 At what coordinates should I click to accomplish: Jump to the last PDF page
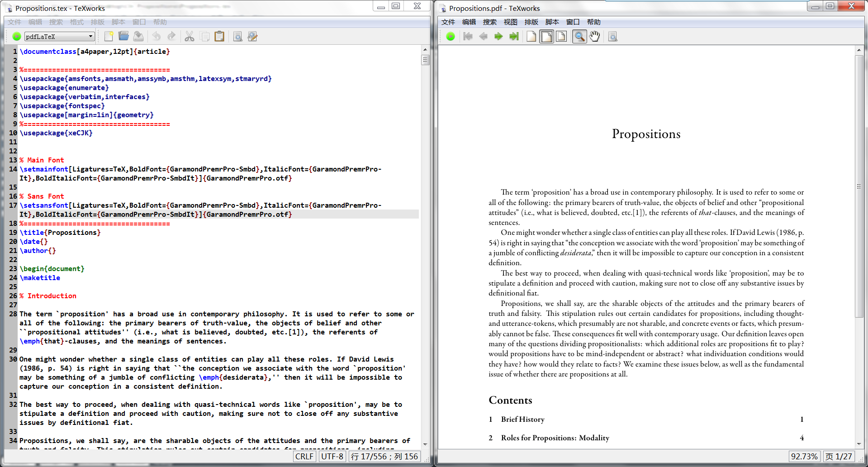coord(513,36)
